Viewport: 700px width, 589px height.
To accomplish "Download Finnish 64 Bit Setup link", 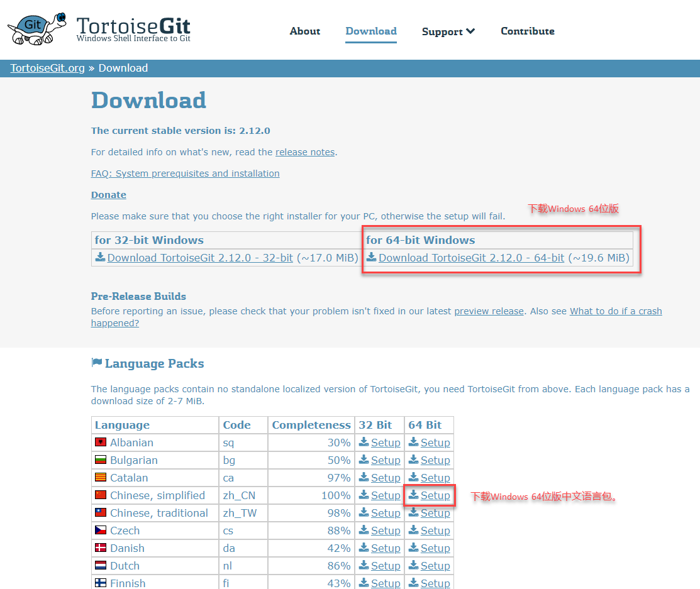I will 435,583.
